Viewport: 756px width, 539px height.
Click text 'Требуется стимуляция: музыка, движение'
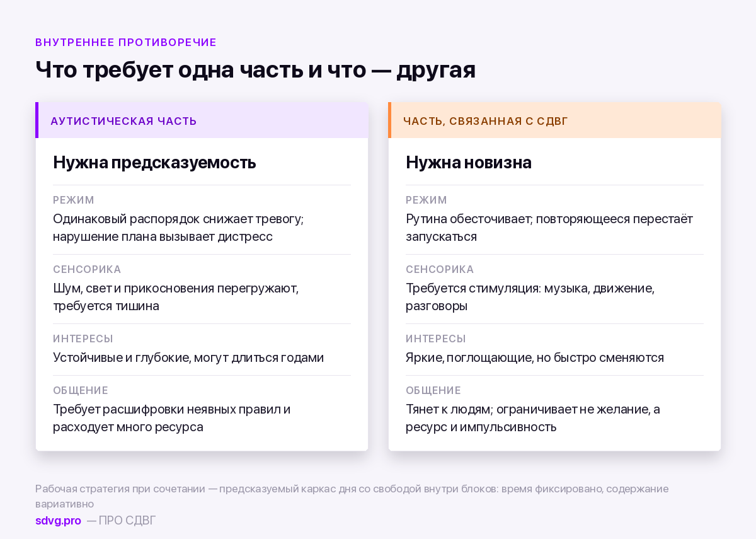pos(530,288)
